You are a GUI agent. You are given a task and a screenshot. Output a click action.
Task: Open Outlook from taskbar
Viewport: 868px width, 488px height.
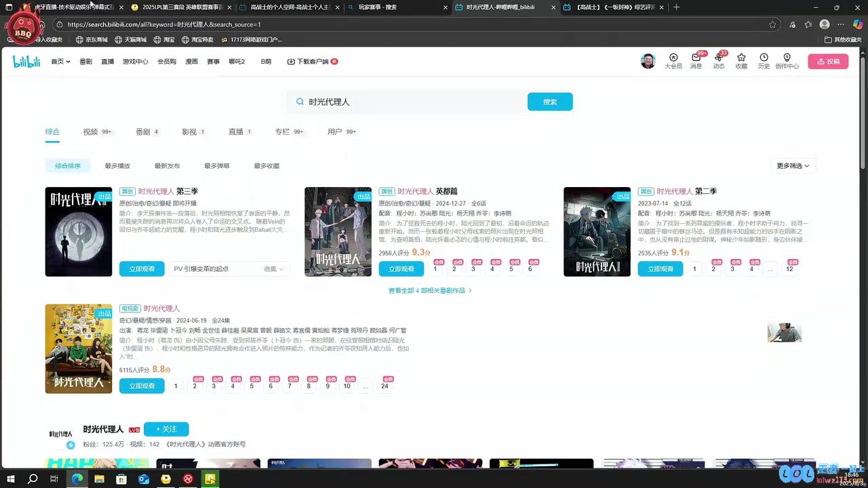click(x=144, y=479)
